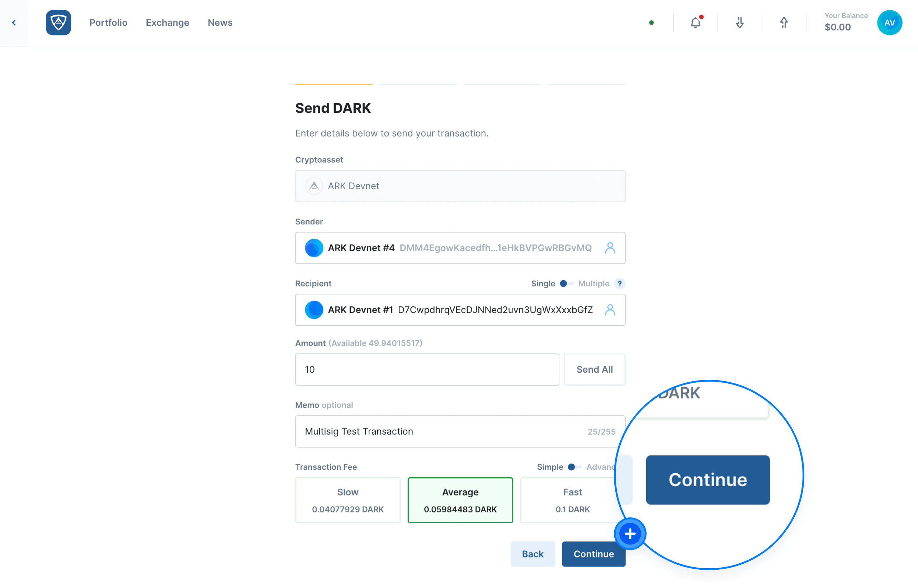Open the Portfolio menu
This screenshot has width=918, height=588.
108,23
